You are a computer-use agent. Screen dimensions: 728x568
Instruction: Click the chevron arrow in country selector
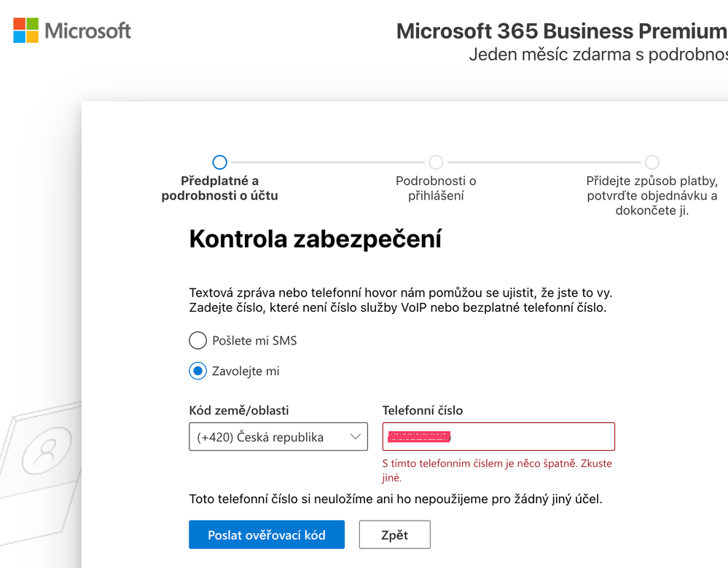click(x=356, y=437)
